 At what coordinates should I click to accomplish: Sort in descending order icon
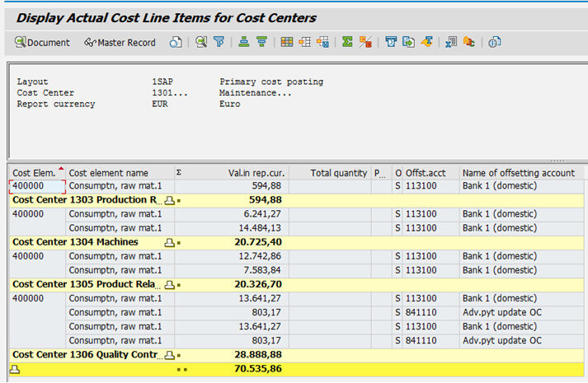(261, 42)
